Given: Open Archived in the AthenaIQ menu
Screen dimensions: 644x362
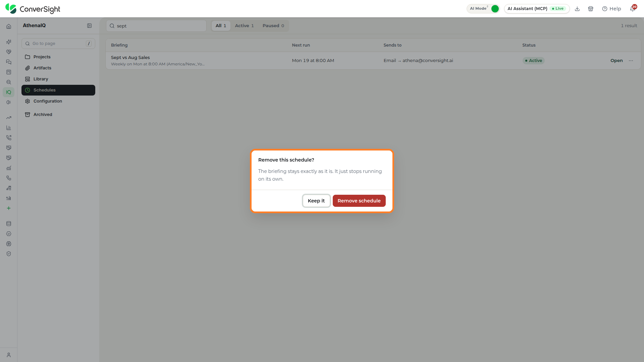Looking at the screenshot, I should pyautogui.click(x=58, y=115).
